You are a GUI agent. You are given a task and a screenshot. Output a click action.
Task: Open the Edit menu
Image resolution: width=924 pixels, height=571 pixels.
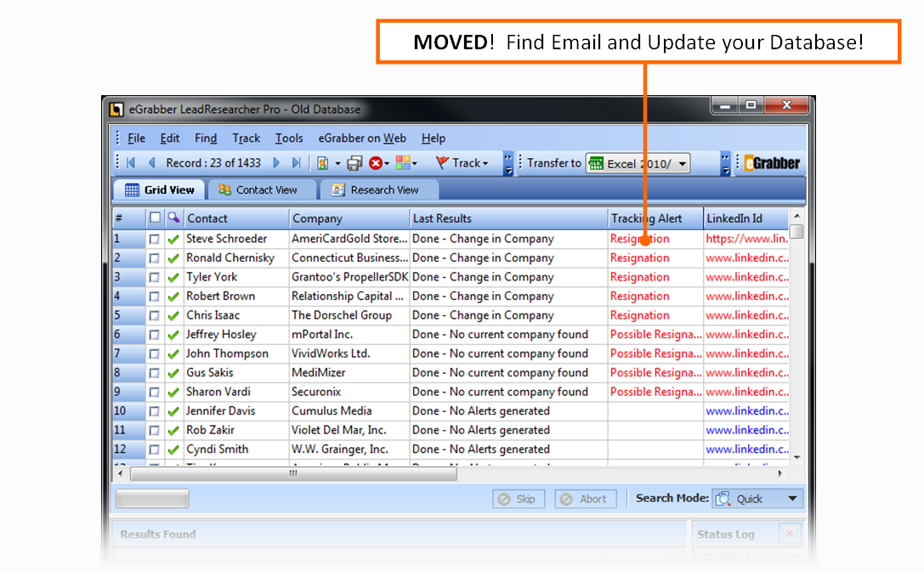pos(170,138)
